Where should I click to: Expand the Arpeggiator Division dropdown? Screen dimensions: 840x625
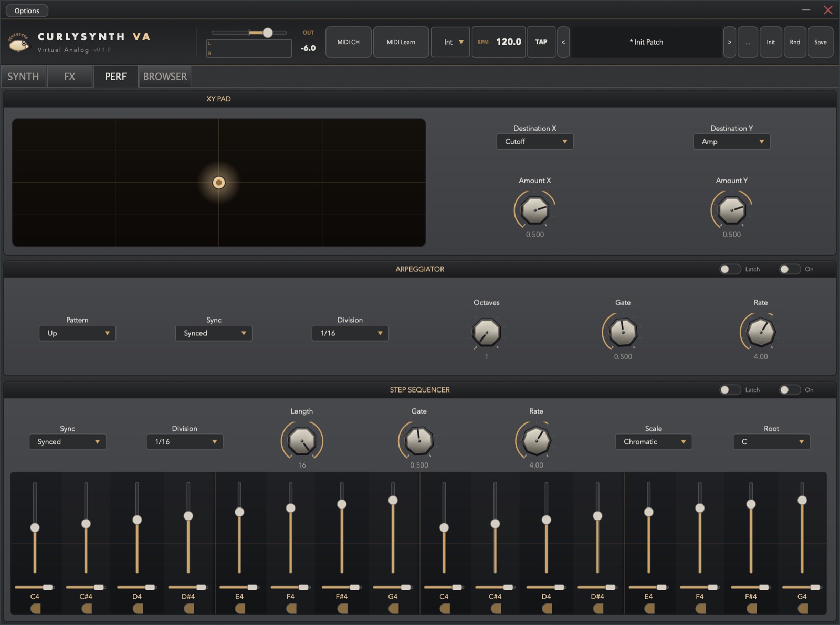(350, 333)
